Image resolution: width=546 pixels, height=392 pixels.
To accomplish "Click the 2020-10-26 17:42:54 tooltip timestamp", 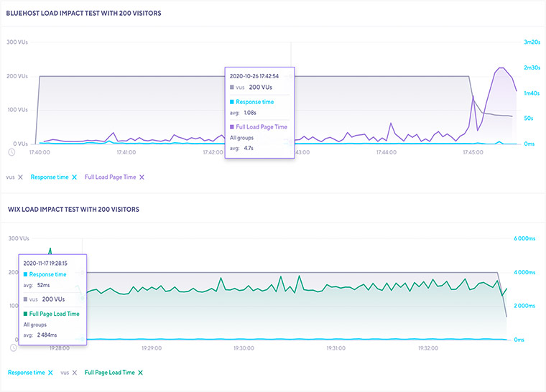I will click(x=254, y=76).
